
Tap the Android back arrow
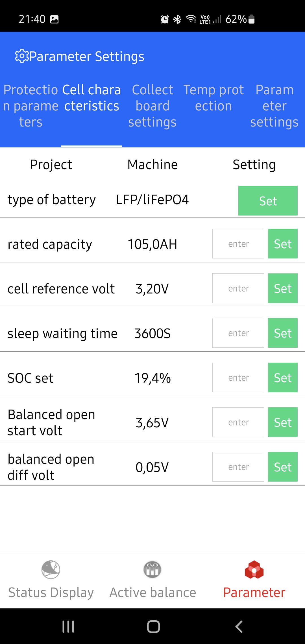pyautogui.click(x=239, y=626)
